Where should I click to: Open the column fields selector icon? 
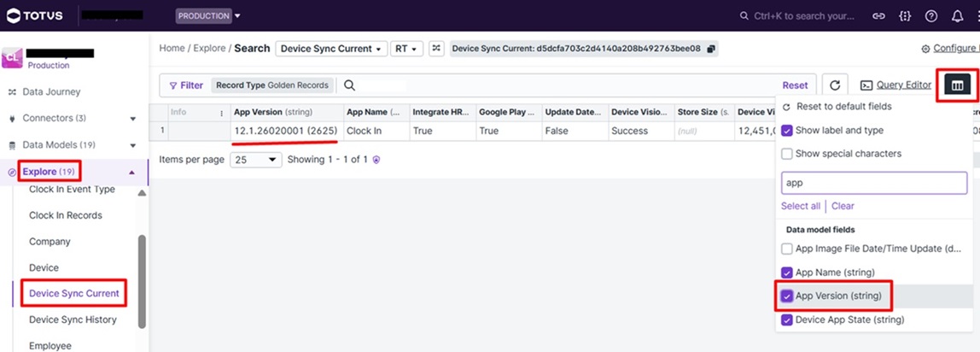(x=957, y=85)
